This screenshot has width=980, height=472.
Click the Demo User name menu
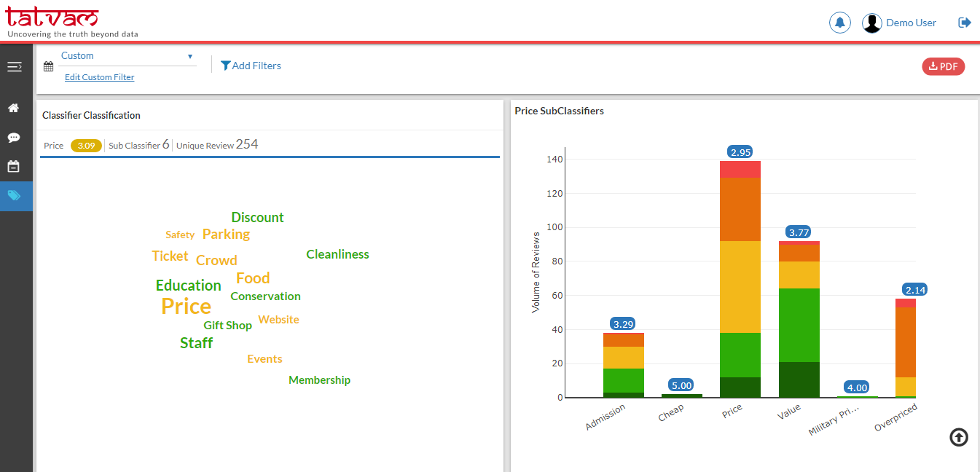click(911, 23)
